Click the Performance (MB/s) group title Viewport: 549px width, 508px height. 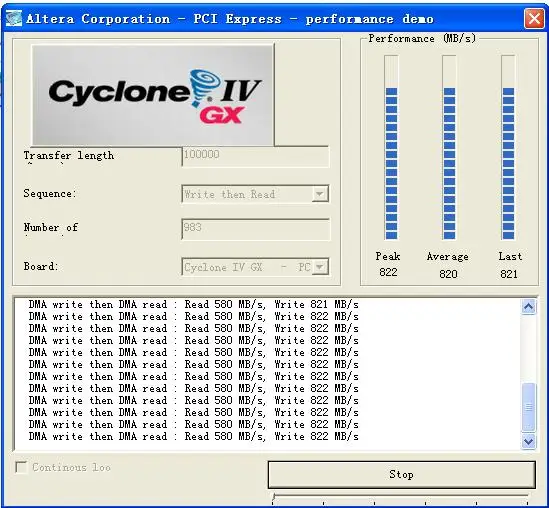[422, 38]
